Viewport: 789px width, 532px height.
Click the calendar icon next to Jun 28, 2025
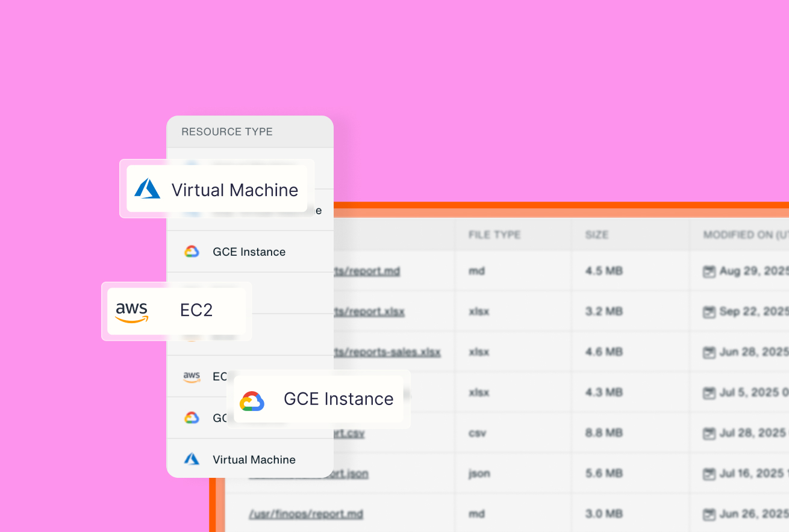point(709,352)
